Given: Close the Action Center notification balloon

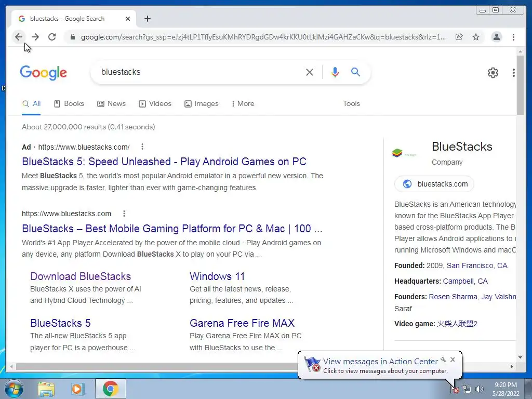Looking at the screenshot, I should click(x=453, y=360).
